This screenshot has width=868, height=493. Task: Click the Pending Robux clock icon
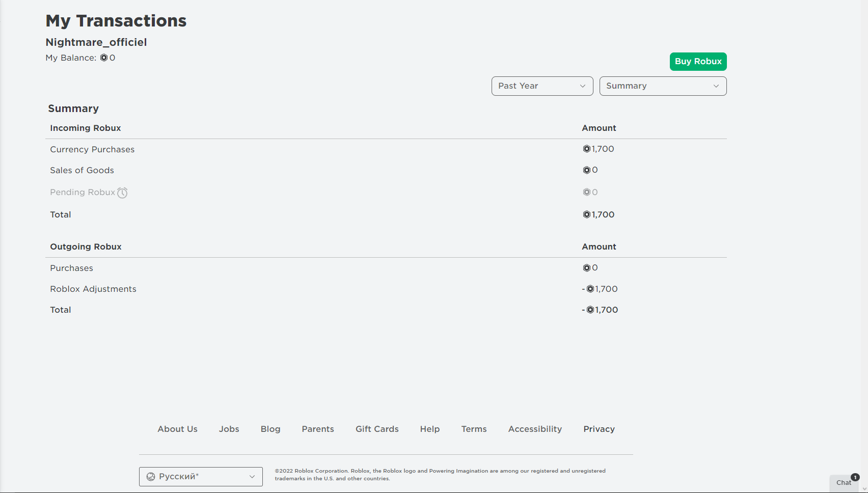pyautogui.click(x=122, y=193)
